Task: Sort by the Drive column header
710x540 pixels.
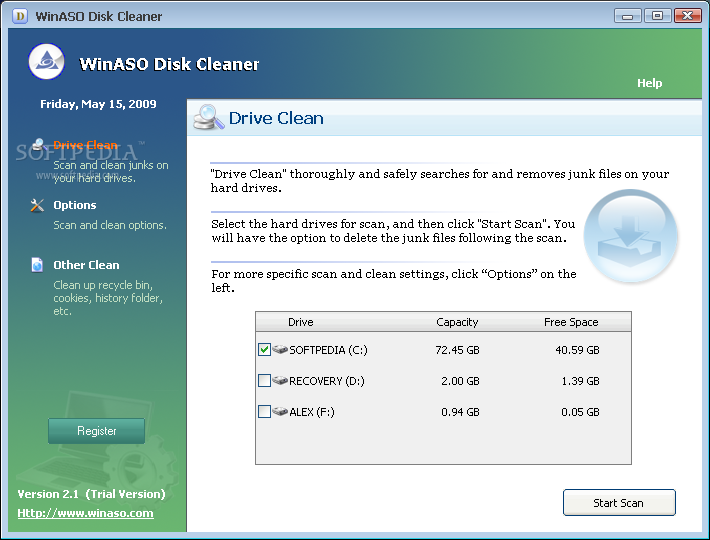Action: [x=301, y=322]
